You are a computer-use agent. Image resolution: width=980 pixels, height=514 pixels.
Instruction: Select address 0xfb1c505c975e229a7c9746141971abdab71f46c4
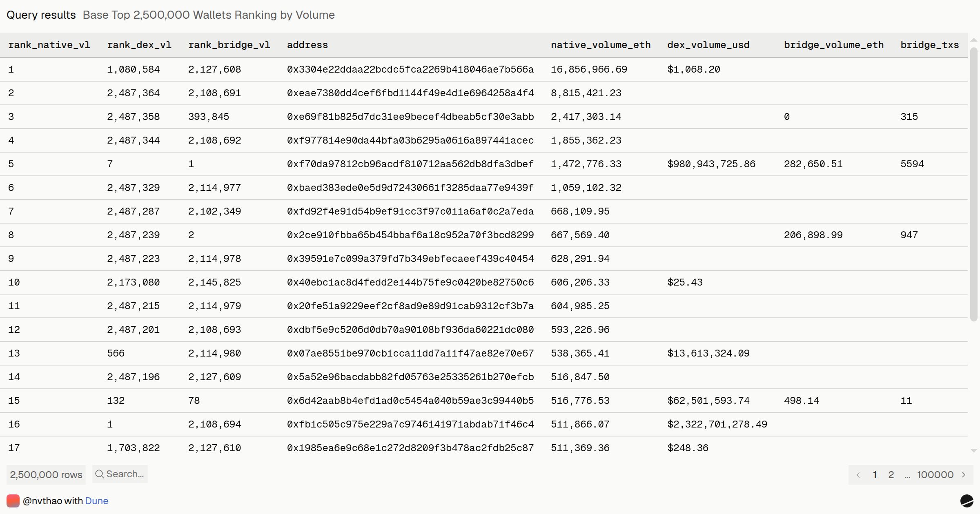click(x=410, y=424)
